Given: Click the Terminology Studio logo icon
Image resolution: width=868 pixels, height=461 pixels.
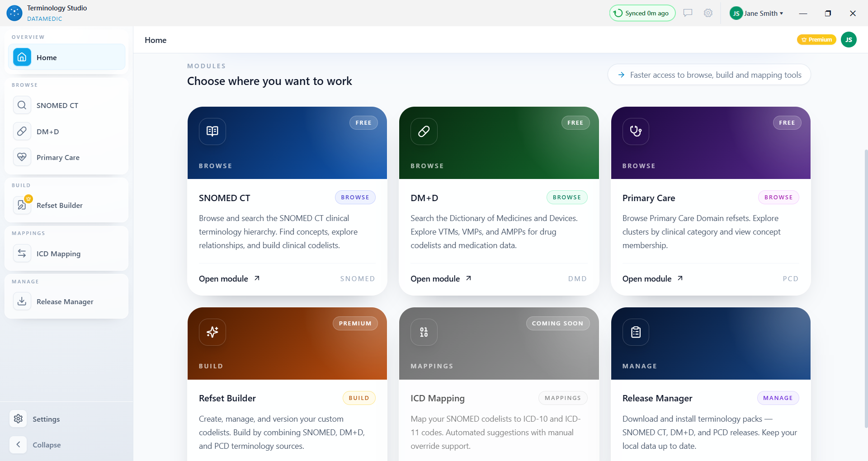Looking at the screenshot, I should pos(14,13).
